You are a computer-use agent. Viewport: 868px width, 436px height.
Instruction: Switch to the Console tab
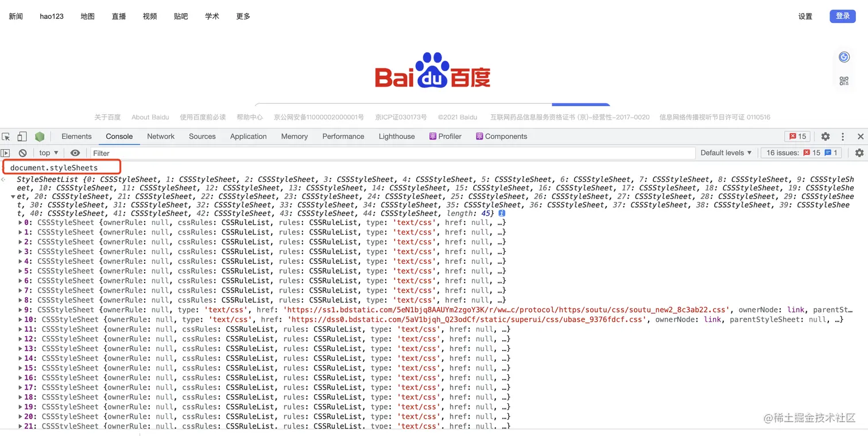[x=119, y=137]
